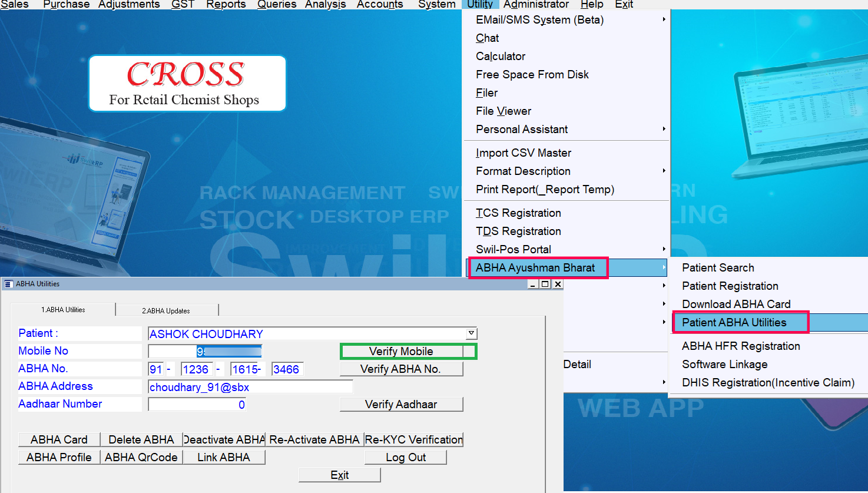This screenshot has width=868, height=493.
Task: Open the Reports menu
Action: point(226,4)
